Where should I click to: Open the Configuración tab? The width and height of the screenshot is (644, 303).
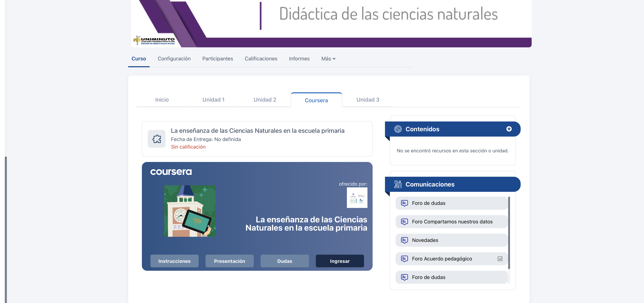coord(174,59)
